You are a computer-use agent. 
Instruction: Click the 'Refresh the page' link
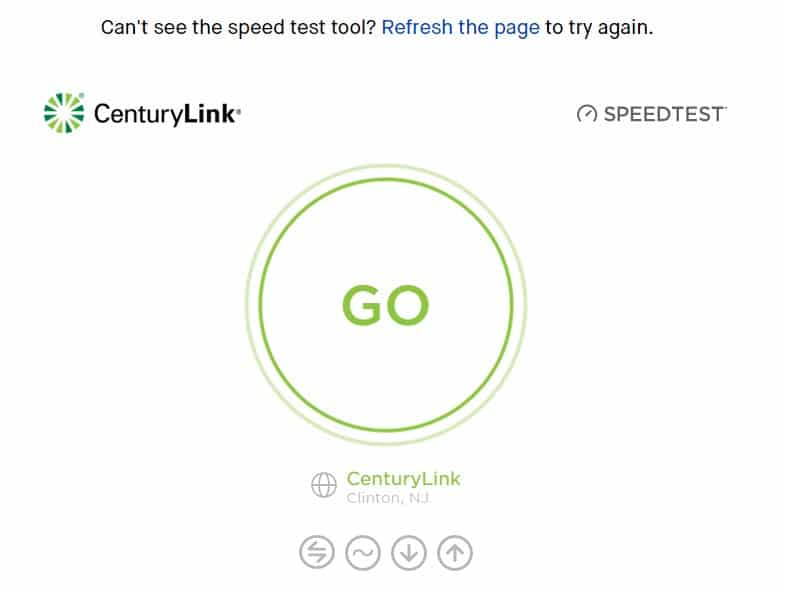tap(460, 27)
